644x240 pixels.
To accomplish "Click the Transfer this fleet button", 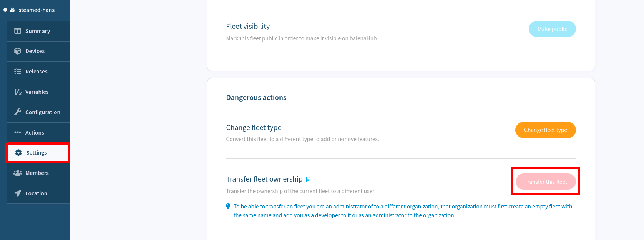I will pyautogui.click(x=545, y=182).
